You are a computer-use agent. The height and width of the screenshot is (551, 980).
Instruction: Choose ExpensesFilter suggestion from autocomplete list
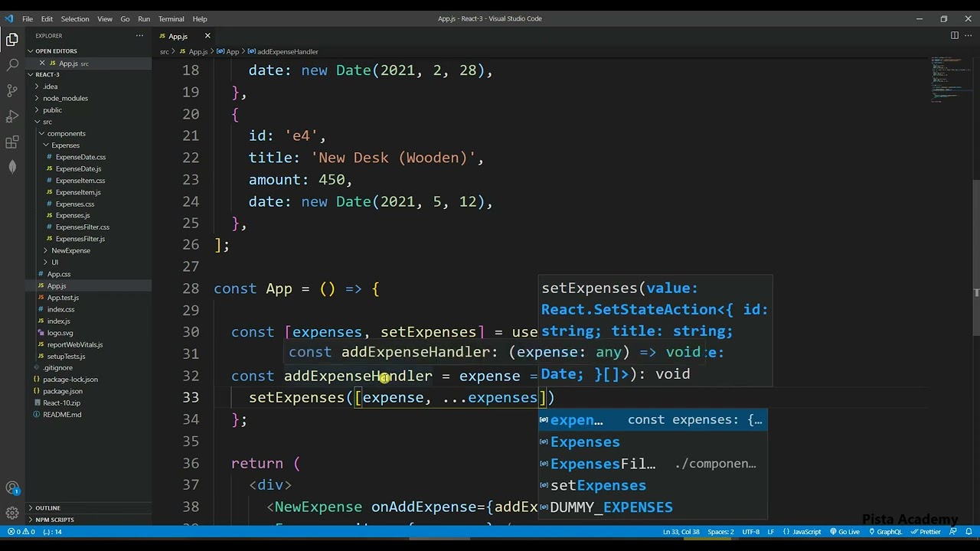click(x=652, y=464)
